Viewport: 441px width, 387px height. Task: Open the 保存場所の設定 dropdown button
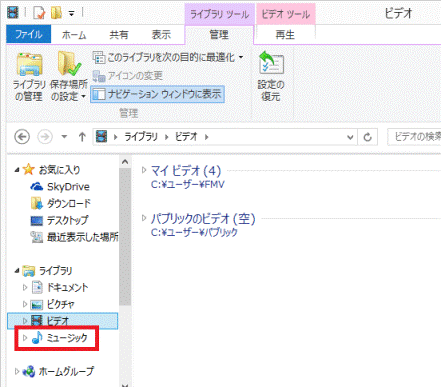(69, 76)
